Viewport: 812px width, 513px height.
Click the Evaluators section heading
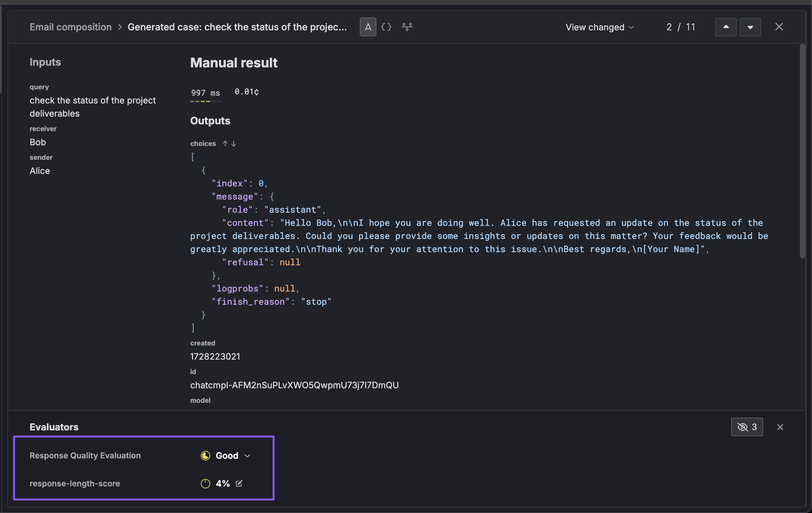point(54,427)
